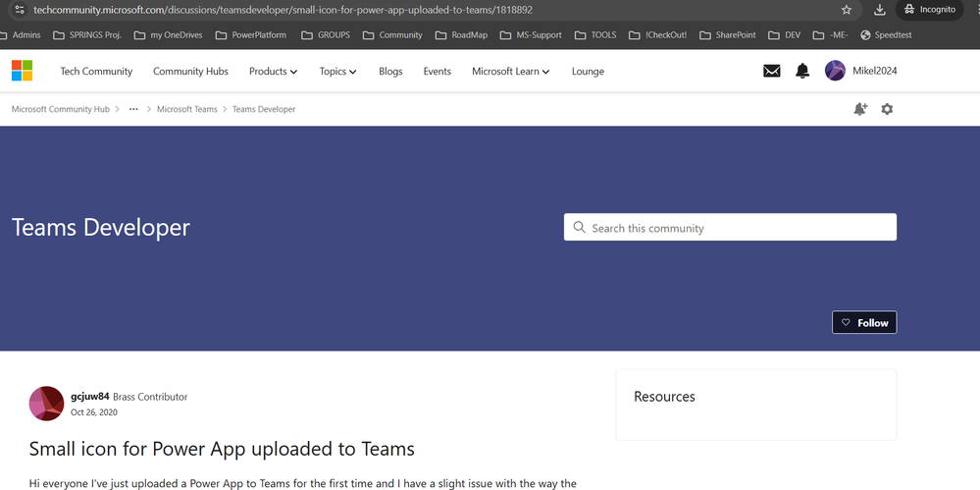Open the PowerPlatform bookmark folder
The image size is (980, 490).
[250, 35]
